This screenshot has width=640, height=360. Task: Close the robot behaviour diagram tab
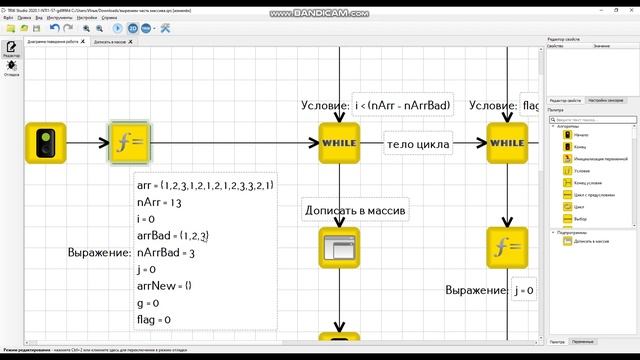83,42
